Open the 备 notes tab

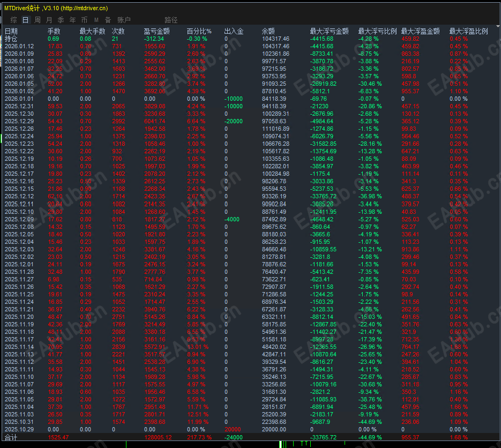click(x=108, y=20)
